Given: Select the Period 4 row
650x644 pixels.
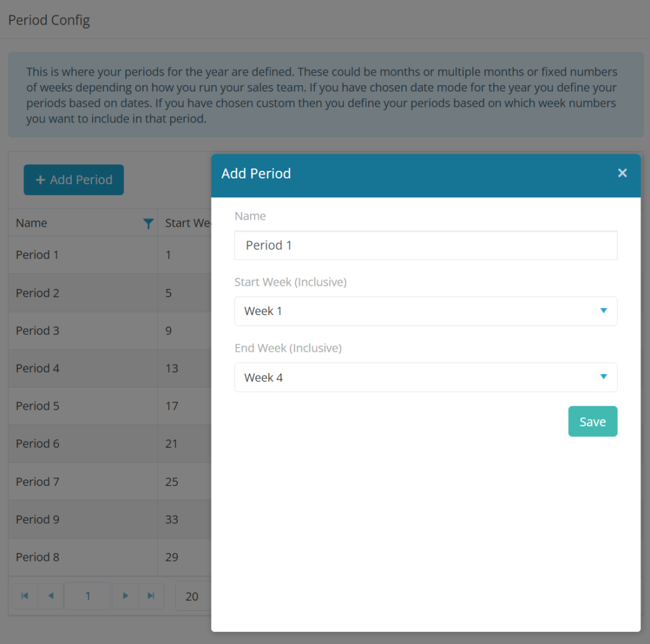Looking at the screenshot, I should click(110, 368).
